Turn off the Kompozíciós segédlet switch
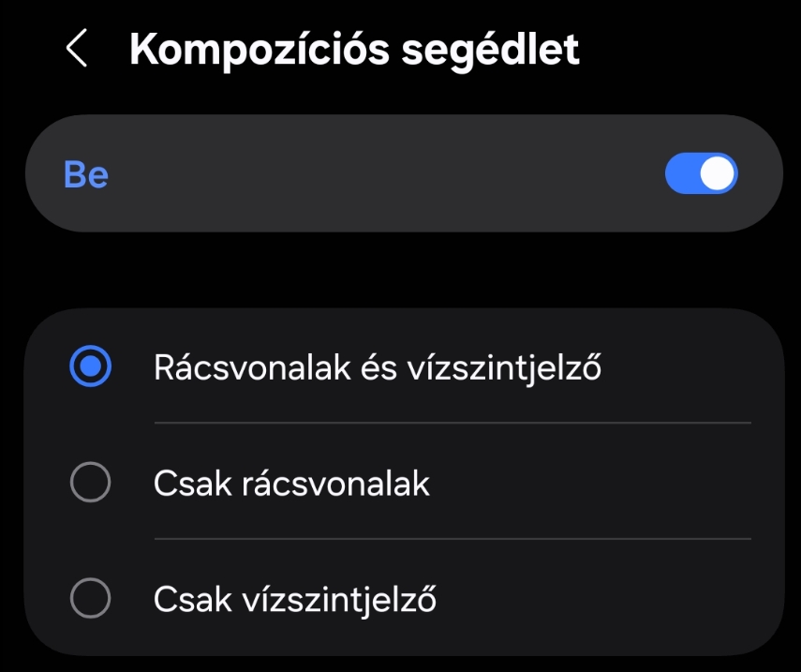The width and height of the screenshot is (801, 672). point(701,174)
